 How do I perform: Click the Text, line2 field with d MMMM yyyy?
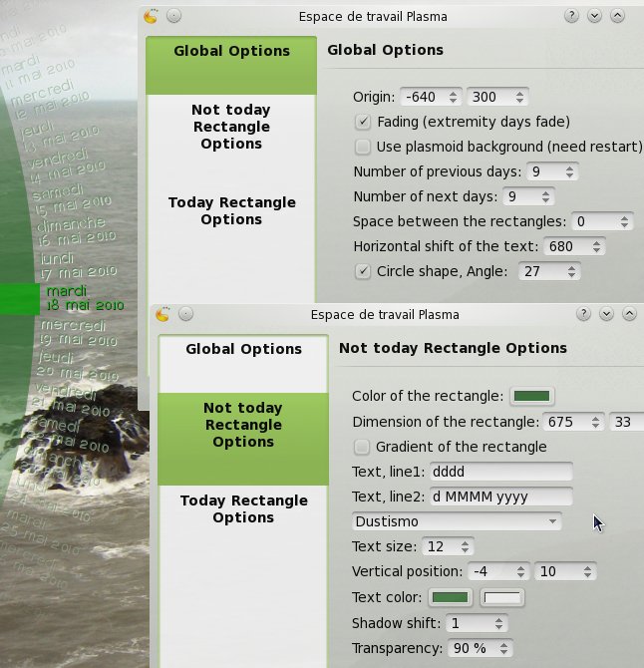tap(500, 497)
